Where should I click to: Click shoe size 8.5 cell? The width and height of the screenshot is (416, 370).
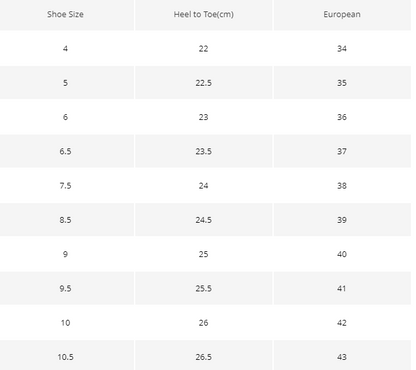[x=65, y=220]
